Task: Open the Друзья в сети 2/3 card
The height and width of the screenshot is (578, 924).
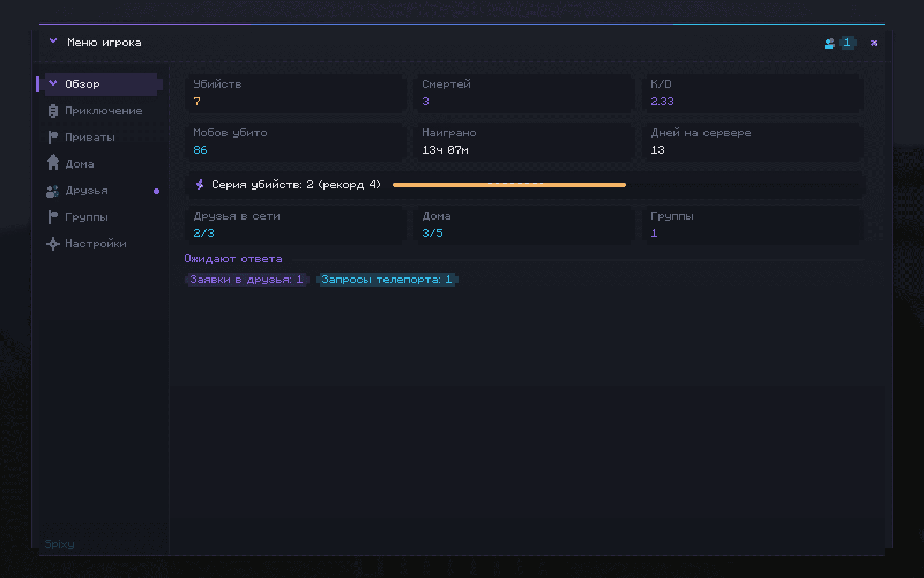Action: pyautogui.click(x=296, y=224)
